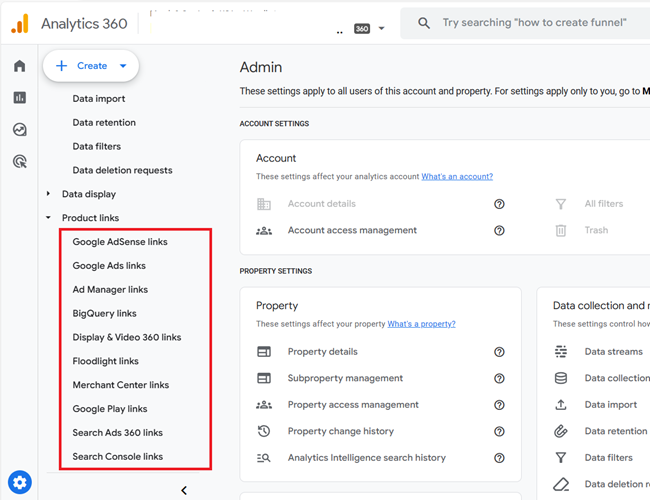The height and width of the screenshot is (500, 650).
Task: Click the Trash bin icon
Action: 560,231
